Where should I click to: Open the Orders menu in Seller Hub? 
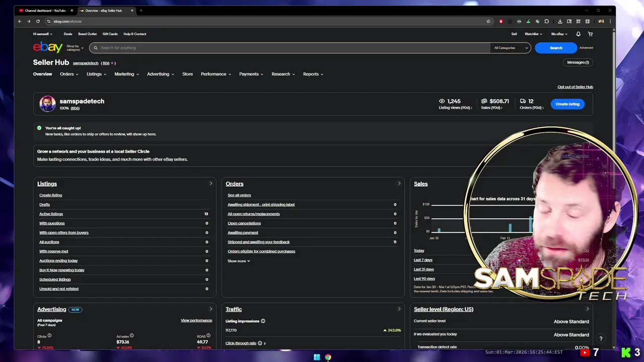click(x=69, y=74)
